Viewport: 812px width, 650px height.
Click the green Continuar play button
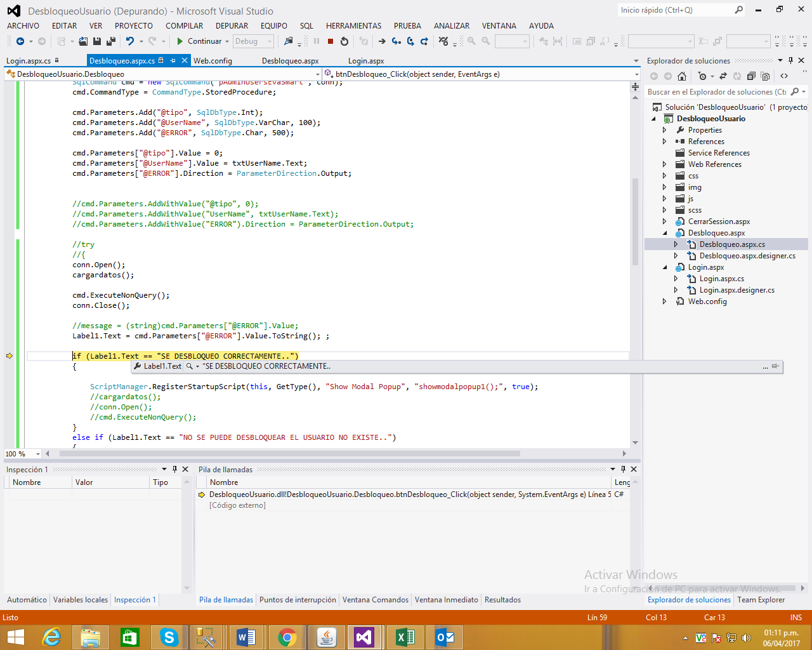point(180,41)
